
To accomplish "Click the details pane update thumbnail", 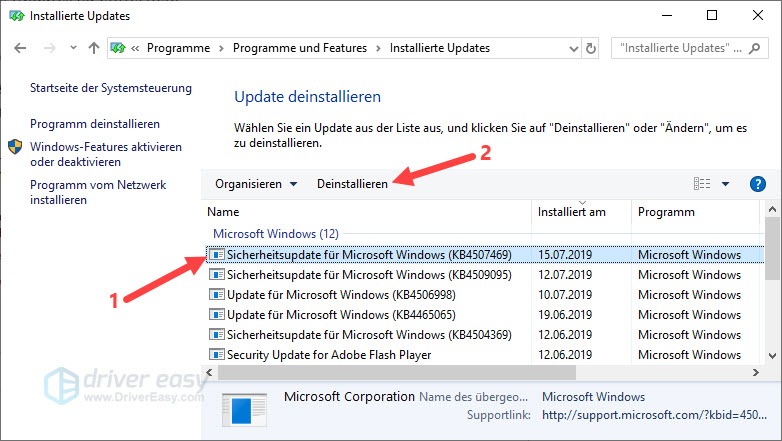I will point(244,409).
